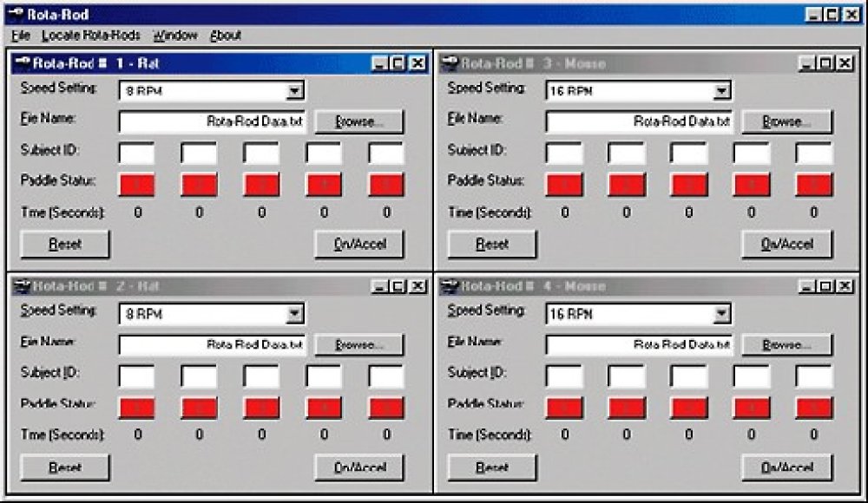Image resolution: width=868 pixels, height=503 pixels.
Task: Click the fifth red Paddle Status indicator in Rota-Rod 3 - Mouse
Action: point(814,184)
